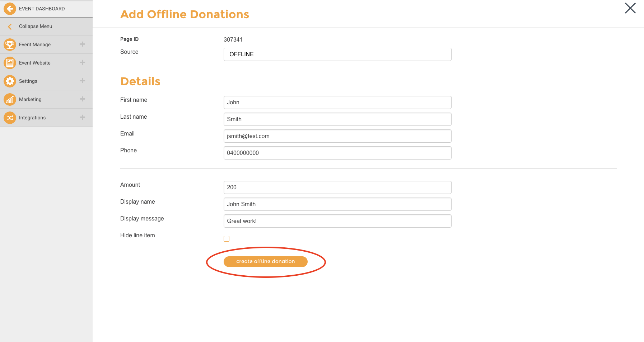The image size is (644, 342).
Task: Click the Settings gear icon
Action: (x=10, y=81)
